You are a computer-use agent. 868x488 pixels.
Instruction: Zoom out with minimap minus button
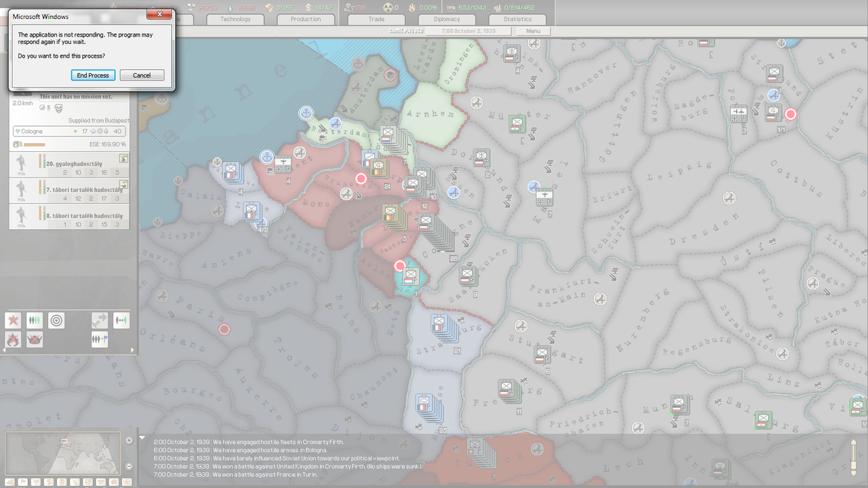coord(130,466)
